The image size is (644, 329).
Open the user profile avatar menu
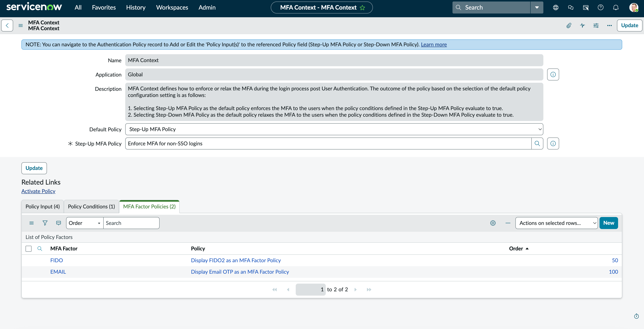[634, 8]
